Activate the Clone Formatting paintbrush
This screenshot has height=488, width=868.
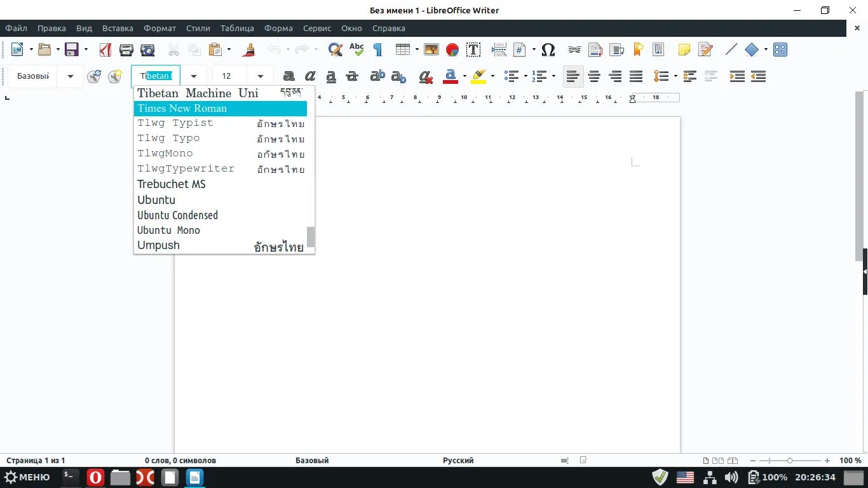250,50
